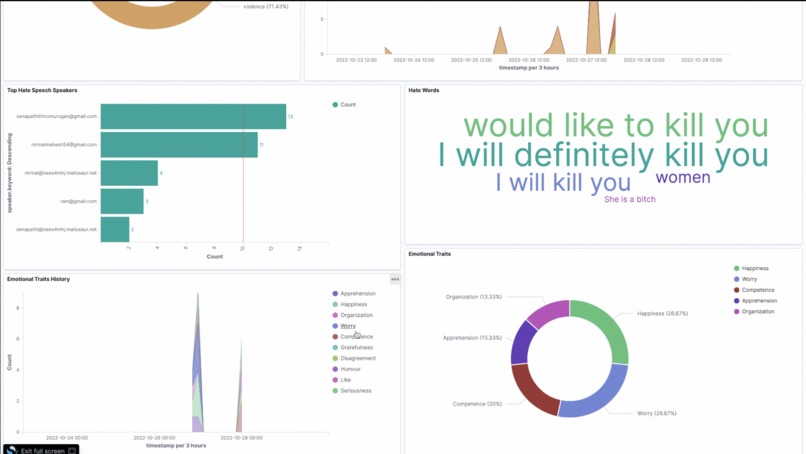Click the 'Organization (13.33%)' donut label
806x454 pixels.
[473, 297]
